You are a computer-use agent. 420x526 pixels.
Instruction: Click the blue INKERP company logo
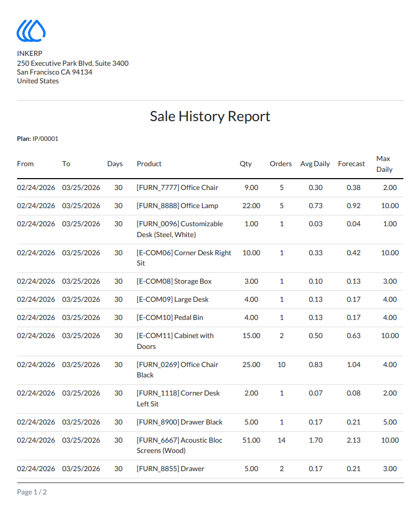(31, 31)
